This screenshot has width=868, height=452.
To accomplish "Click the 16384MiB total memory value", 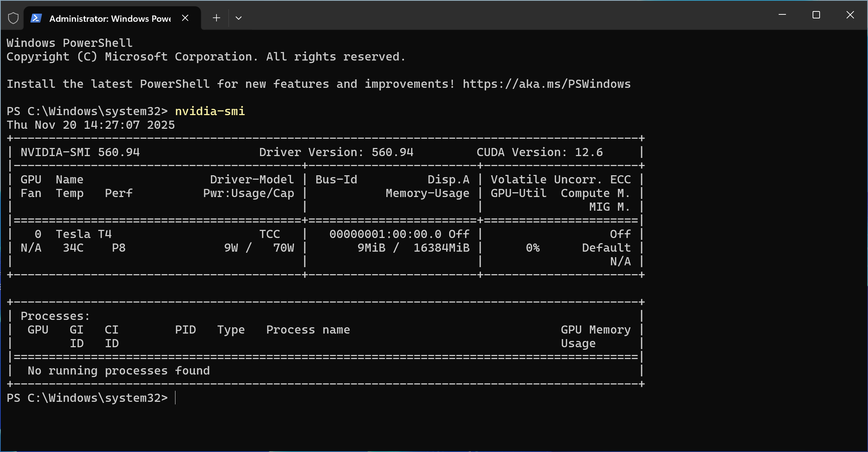I will point(441,248).
